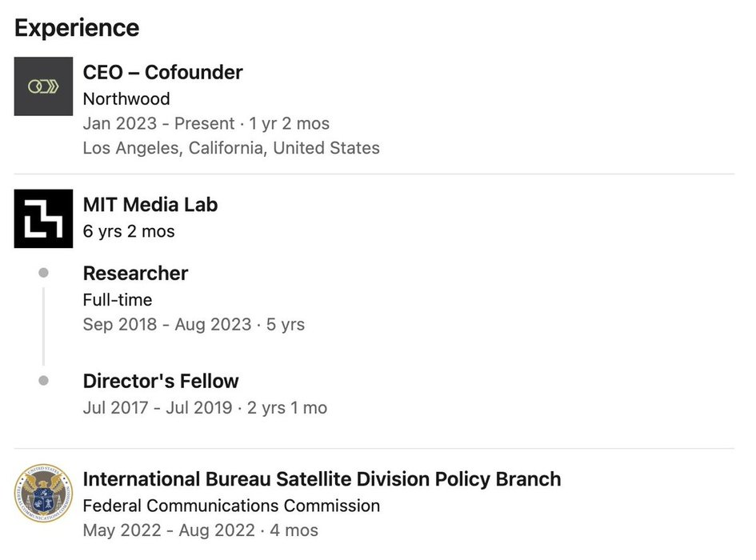Viewport: 756px width, 560px height.
Task: Click the Federal Communications Commission company name
Action: (231, 506)
